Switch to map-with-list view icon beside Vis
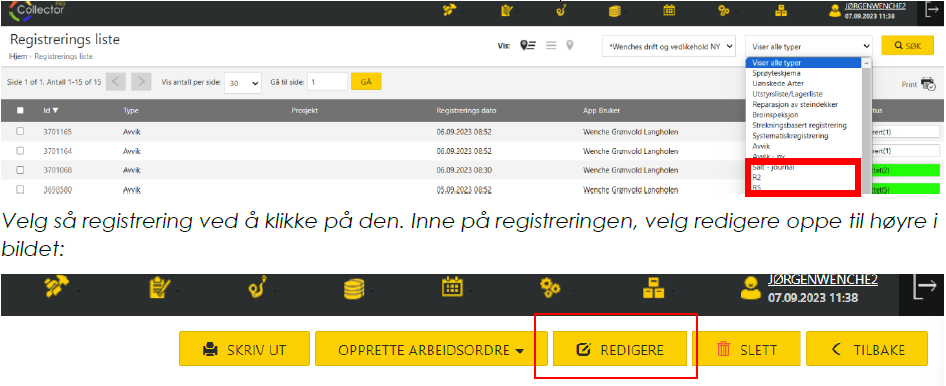This screenshot has height=386, width=946. click(x=528, y=46)
